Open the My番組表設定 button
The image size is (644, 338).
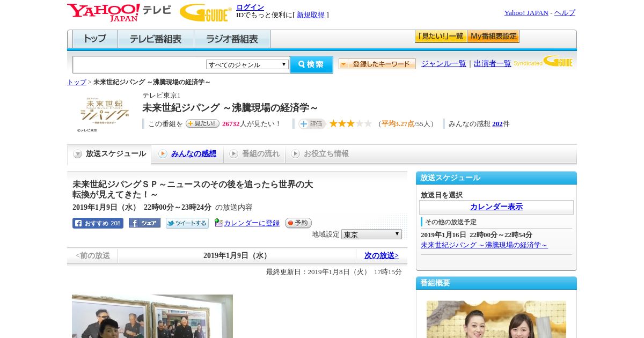coord(493,36)
